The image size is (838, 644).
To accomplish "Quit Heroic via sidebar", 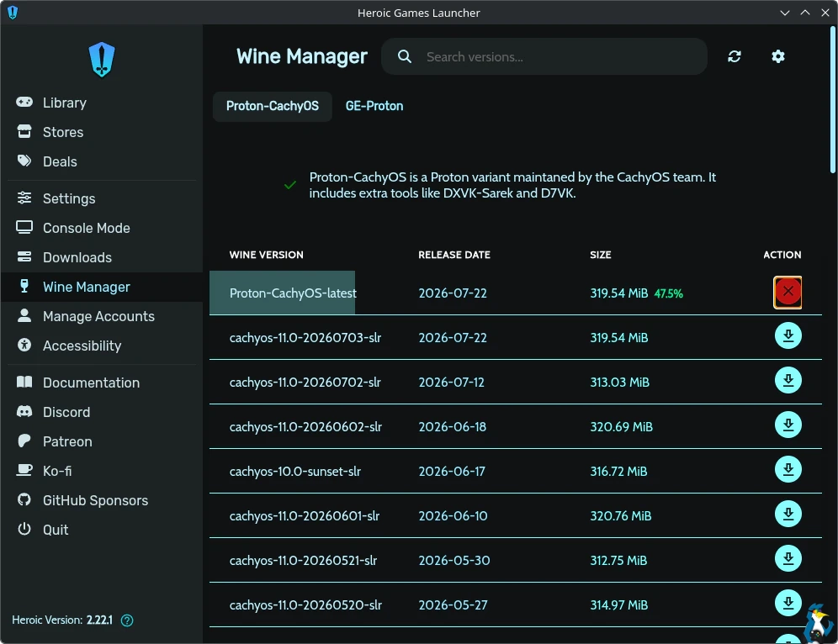I will (102, 529).
